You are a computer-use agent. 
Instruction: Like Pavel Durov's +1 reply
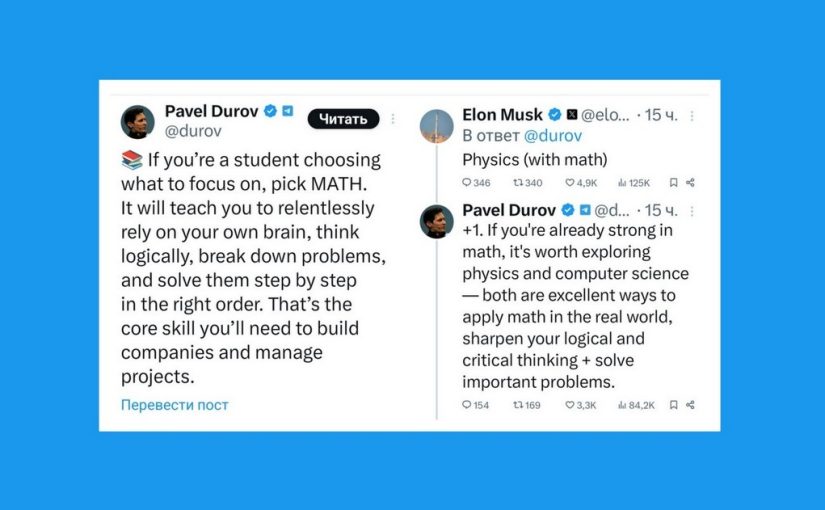click(570, 405)
